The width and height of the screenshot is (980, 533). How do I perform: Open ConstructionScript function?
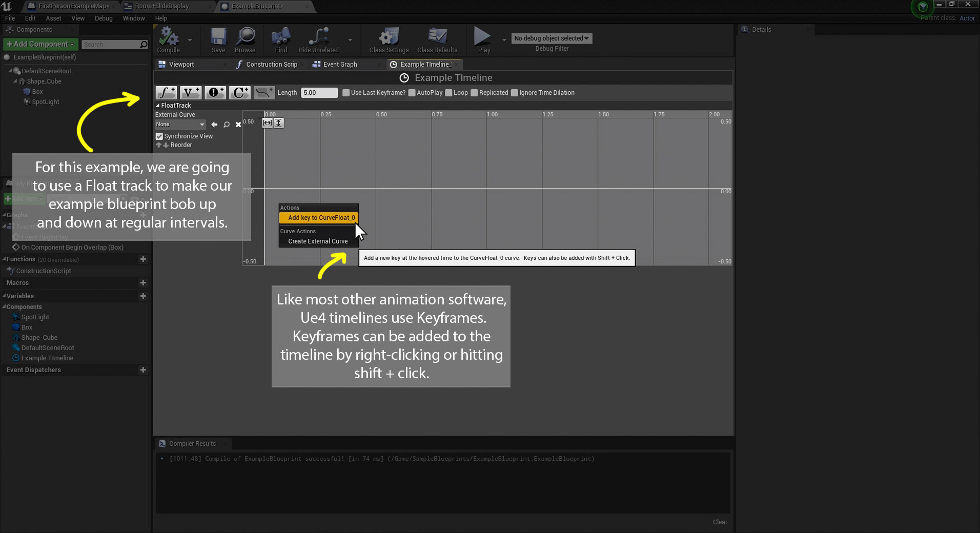click(x=44, y=271)
